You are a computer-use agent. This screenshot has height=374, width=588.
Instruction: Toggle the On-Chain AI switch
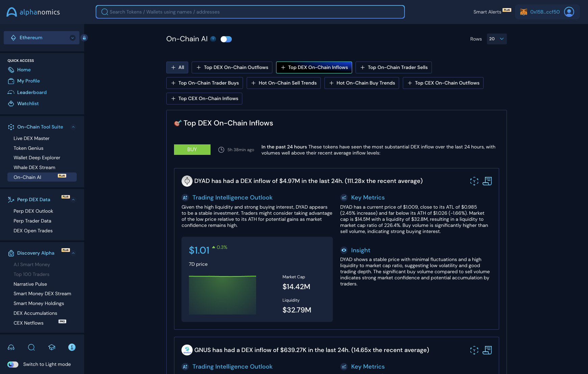(226, 39)
